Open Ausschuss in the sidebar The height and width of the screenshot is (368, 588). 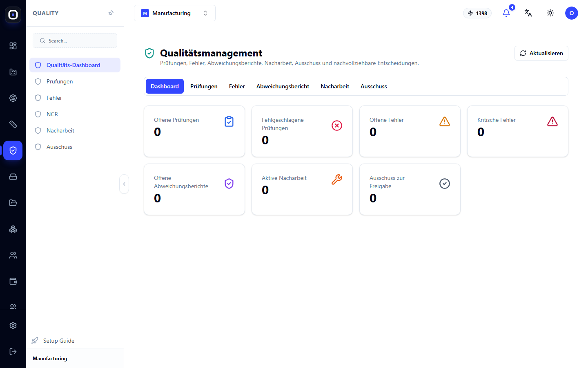75,147
